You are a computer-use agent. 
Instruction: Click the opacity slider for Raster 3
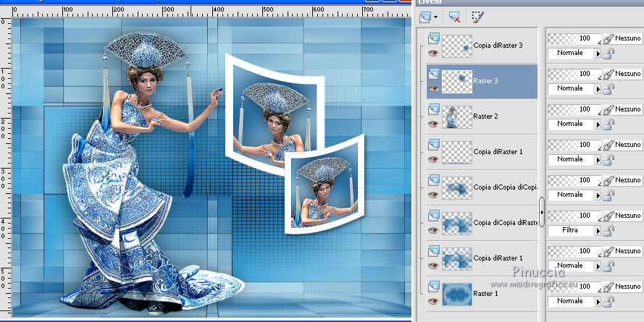[574, 74]
